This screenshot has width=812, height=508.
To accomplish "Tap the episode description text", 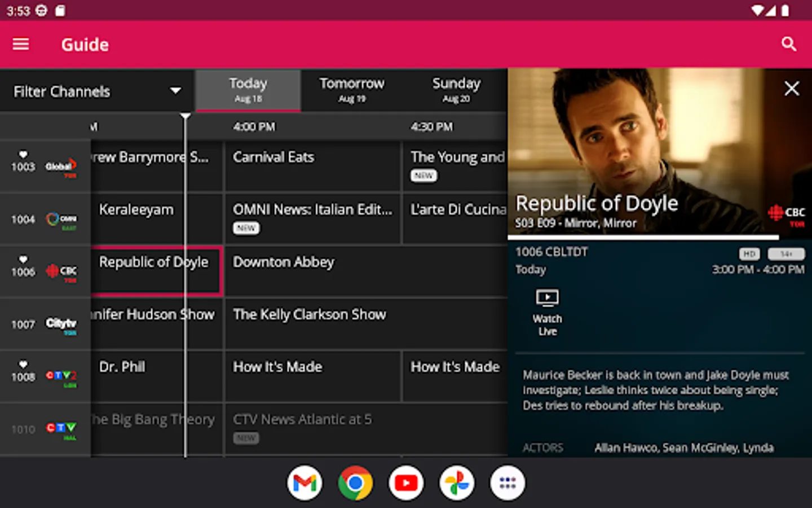I will [x=656, y=390].
